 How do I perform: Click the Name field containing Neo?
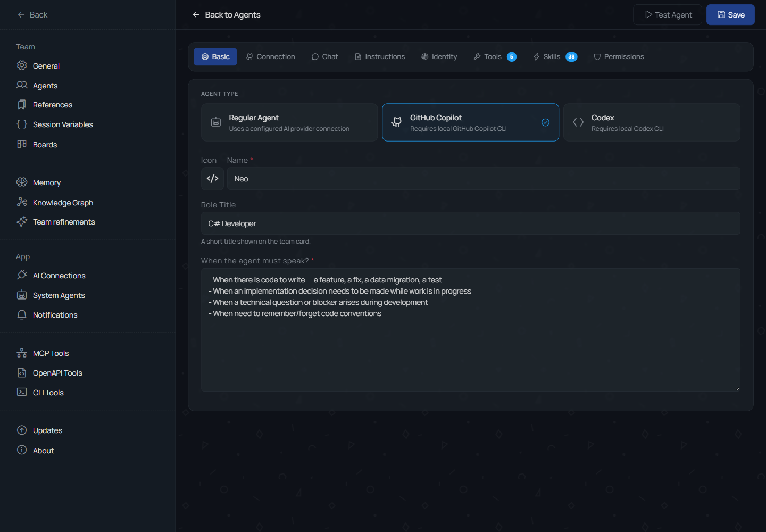pyautogui.click(x=484, y=179)
